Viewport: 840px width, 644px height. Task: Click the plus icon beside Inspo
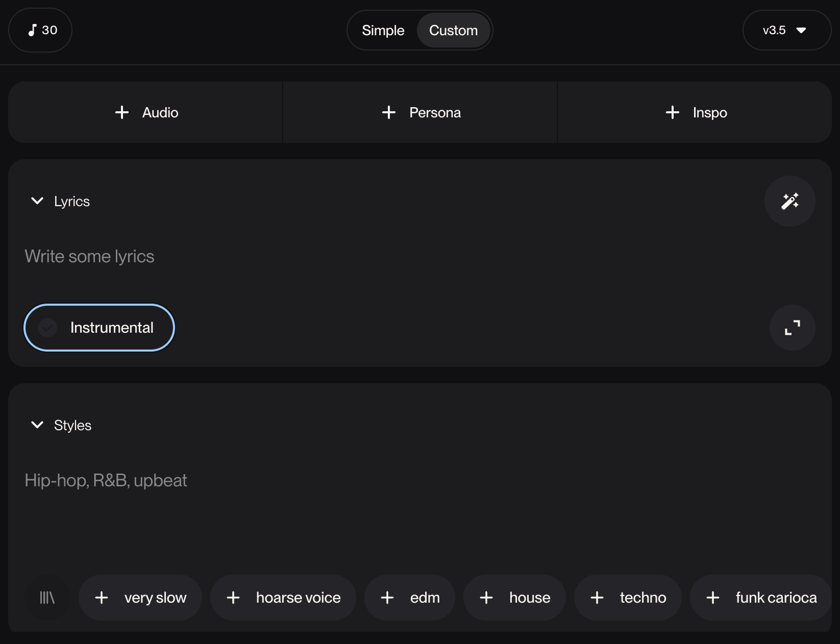point(673,112)
